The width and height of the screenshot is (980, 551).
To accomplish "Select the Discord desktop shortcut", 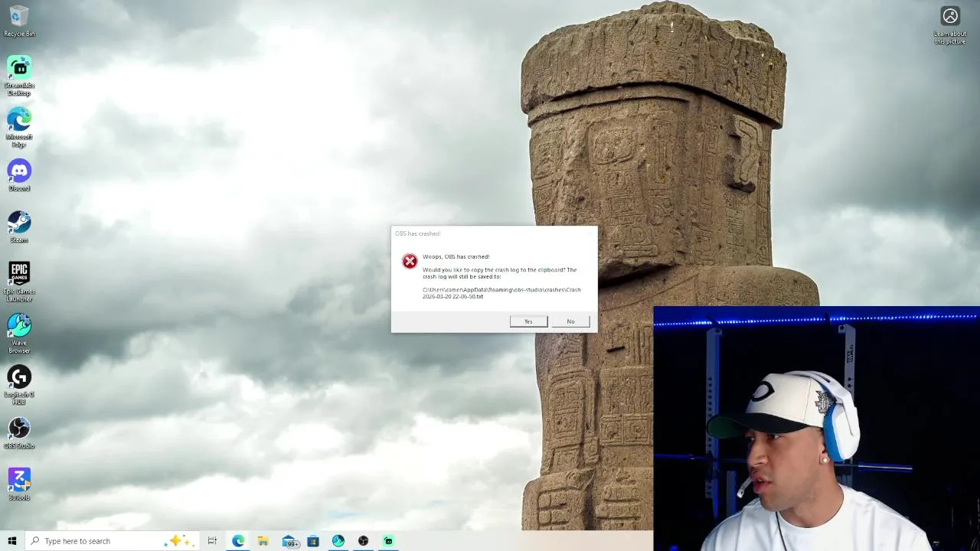I will (19, 175).
